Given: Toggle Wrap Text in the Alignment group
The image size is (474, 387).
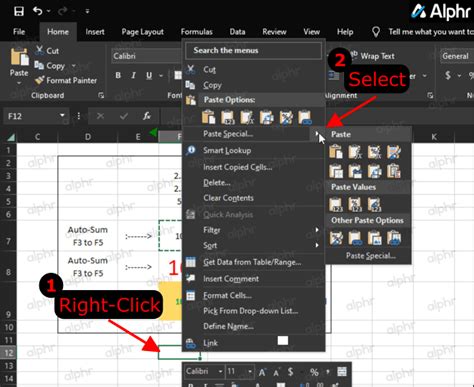Looking at the screenshot, I should 372,56.
